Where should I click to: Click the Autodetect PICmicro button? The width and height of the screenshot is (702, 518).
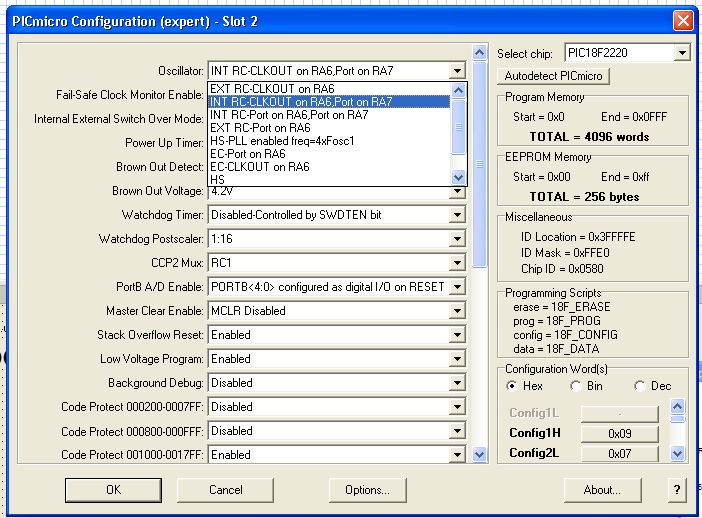coord(553,76)
